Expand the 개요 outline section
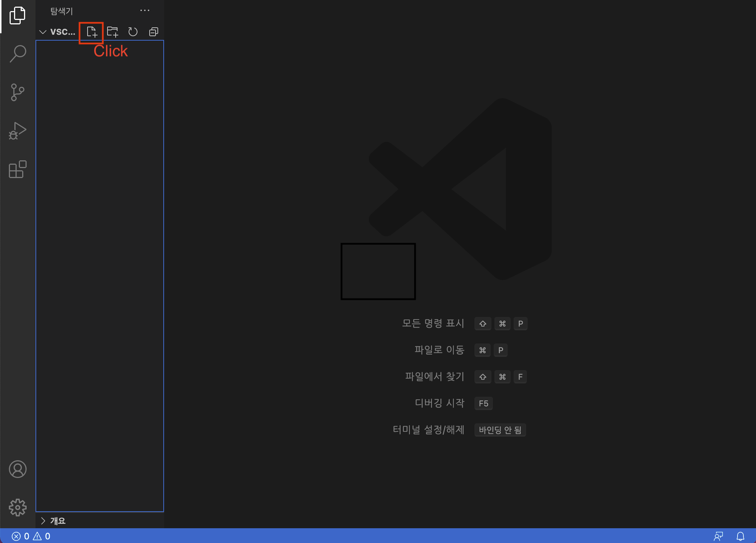756x543 pixels. (43, 521)
